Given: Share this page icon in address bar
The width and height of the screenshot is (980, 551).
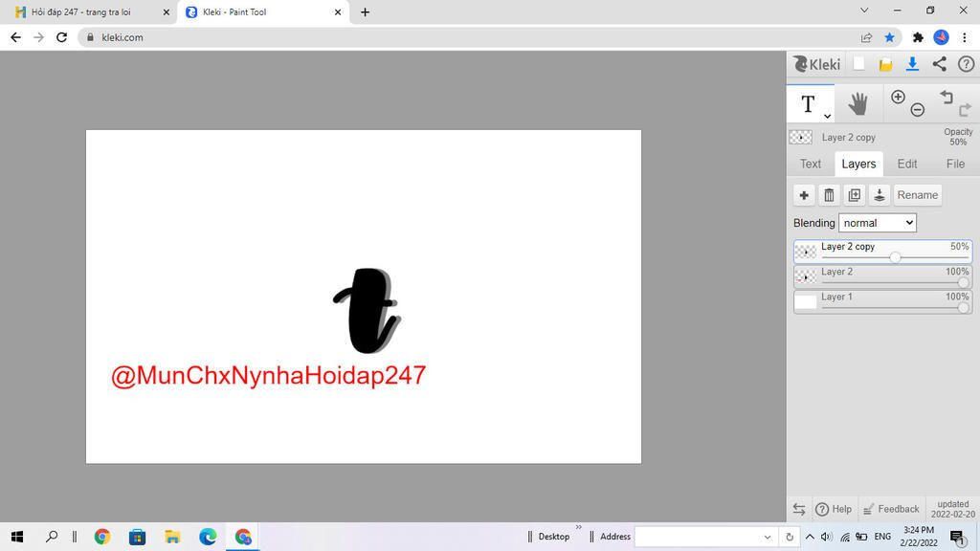Looking at the screenshot, I should (866, 37).
